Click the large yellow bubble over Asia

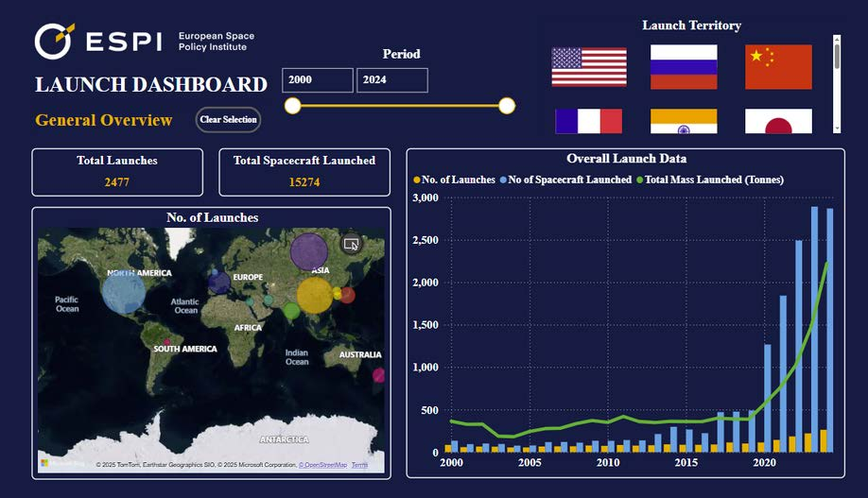[315, 296]
